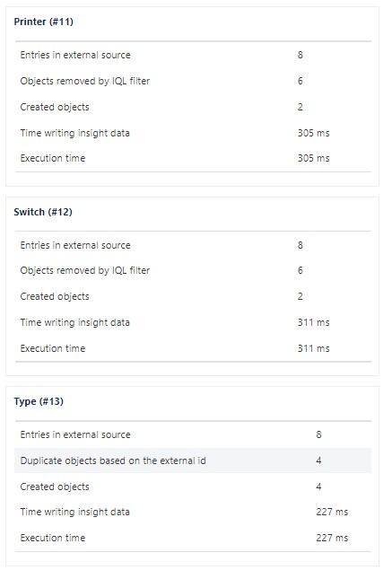Click Type's Execution time label
Image resolution: width=392 pixels, height=570 pixels.
coord(53,538)
